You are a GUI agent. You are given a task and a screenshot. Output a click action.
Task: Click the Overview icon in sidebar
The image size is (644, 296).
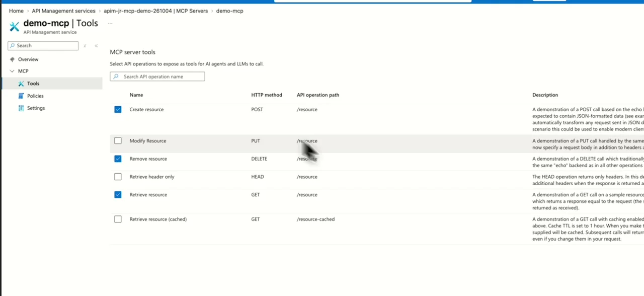[12, 59]
